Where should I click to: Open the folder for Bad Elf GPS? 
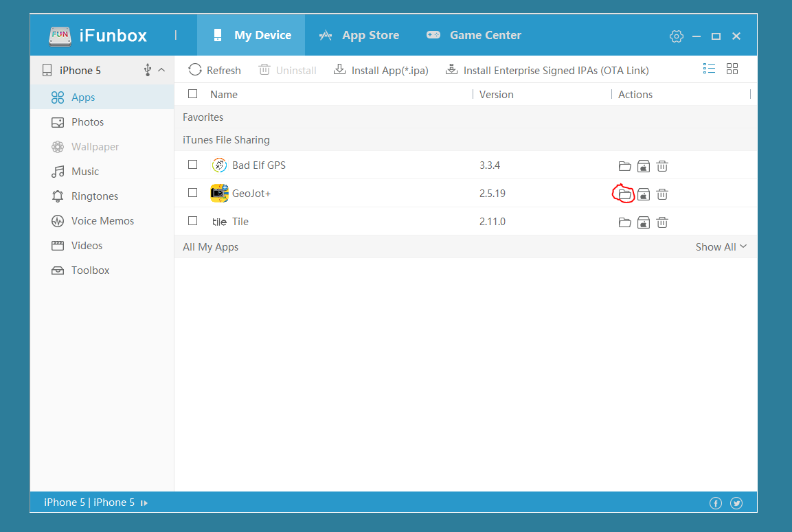(625, 166)
